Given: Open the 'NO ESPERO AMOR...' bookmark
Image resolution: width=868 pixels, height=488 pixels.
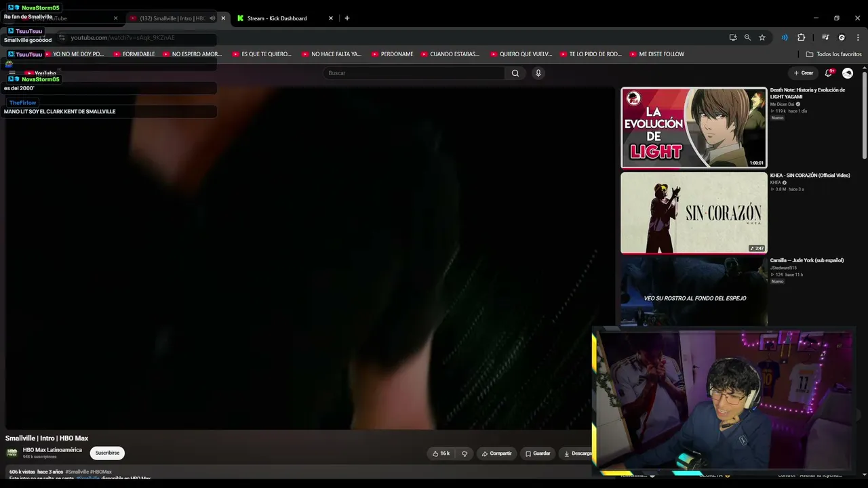Looking at the screenshot, I should pos(192,54).
